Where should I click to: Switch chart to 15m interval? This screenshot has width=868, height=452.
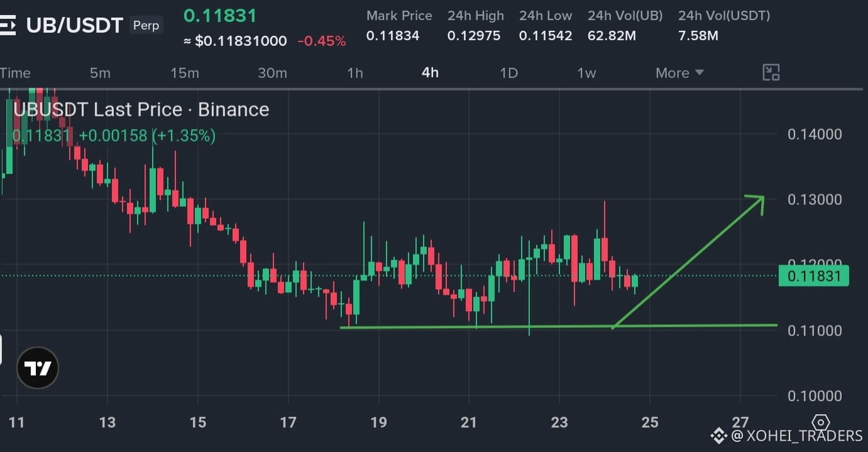[185, 73]
